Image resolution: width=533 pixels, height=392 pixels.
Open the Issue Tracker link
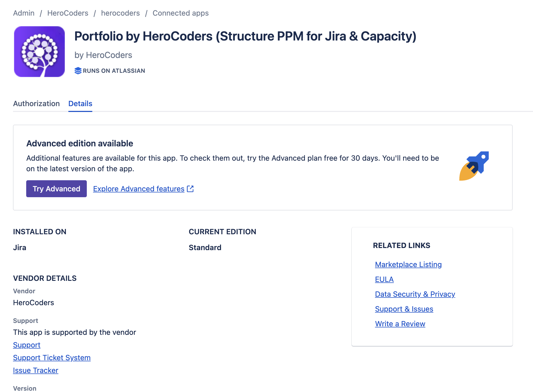36,370
